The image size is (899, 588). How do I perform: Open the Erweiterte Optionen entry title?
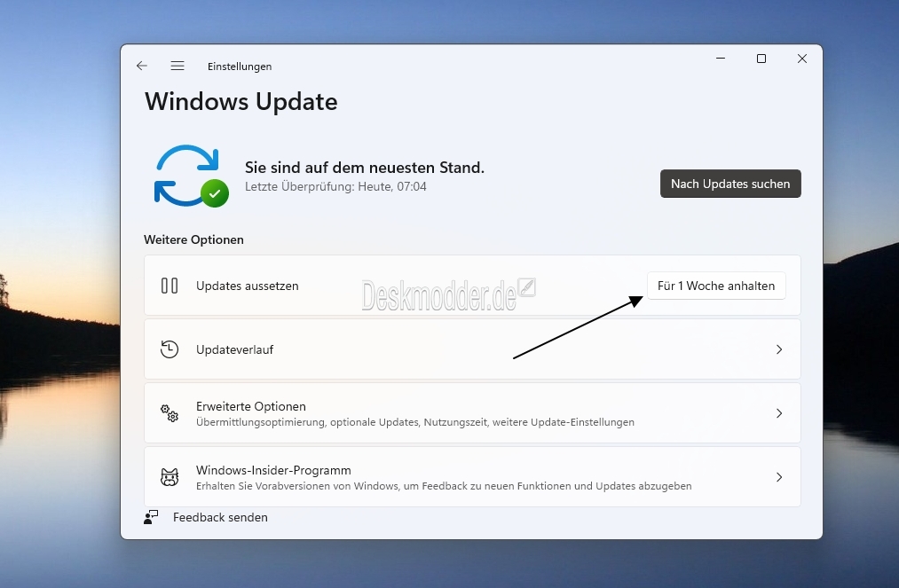[251, 406]
